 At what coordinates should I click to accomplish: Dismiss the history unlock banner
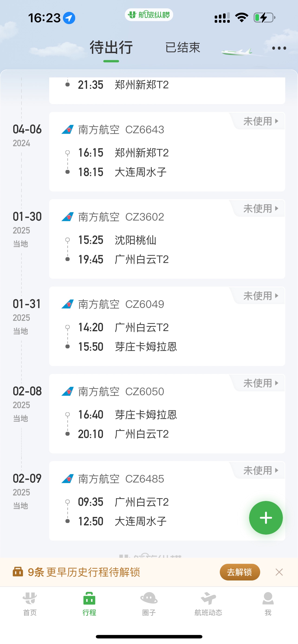pyautogui.click(x=279, y=572)
